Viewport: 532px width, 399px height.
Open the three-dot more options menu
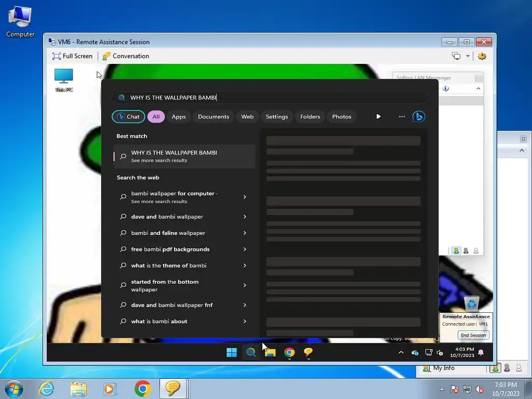[402, 116]
